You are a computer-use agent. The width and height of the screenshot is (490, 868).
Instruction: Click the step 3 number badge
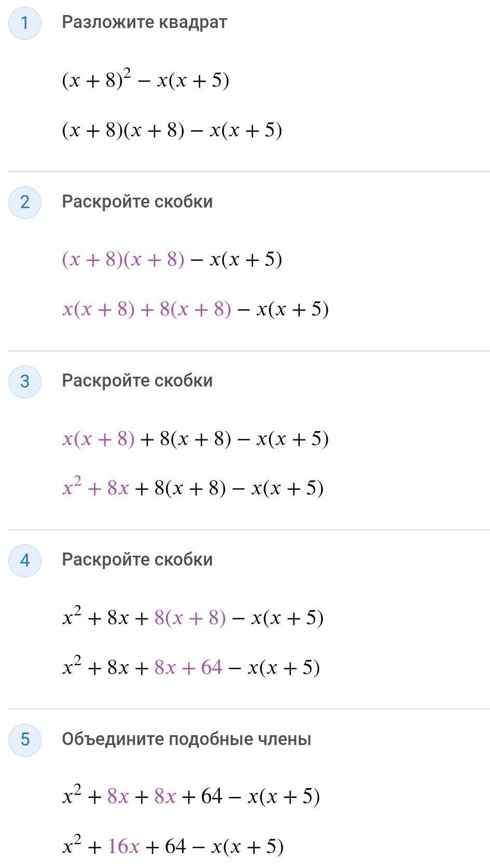click(24, 381)
